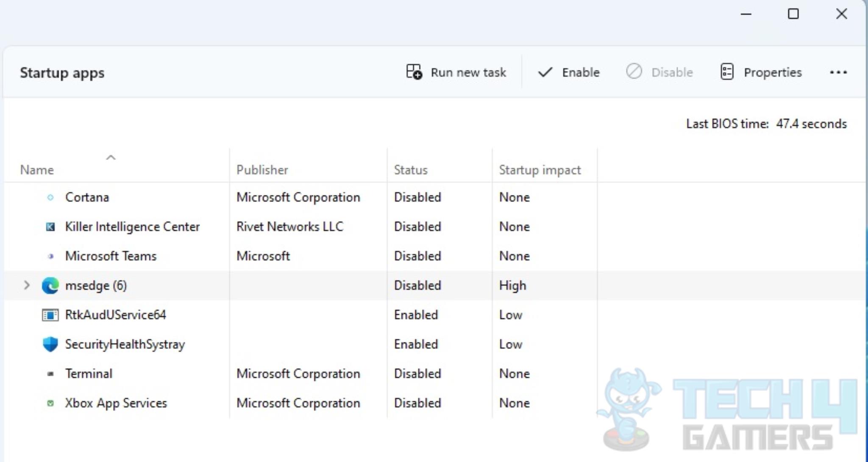Image resolution: width=868 pixels, height=462 pixels.
Task: Sort by Startup impact column header
Action: pos(540,170)
